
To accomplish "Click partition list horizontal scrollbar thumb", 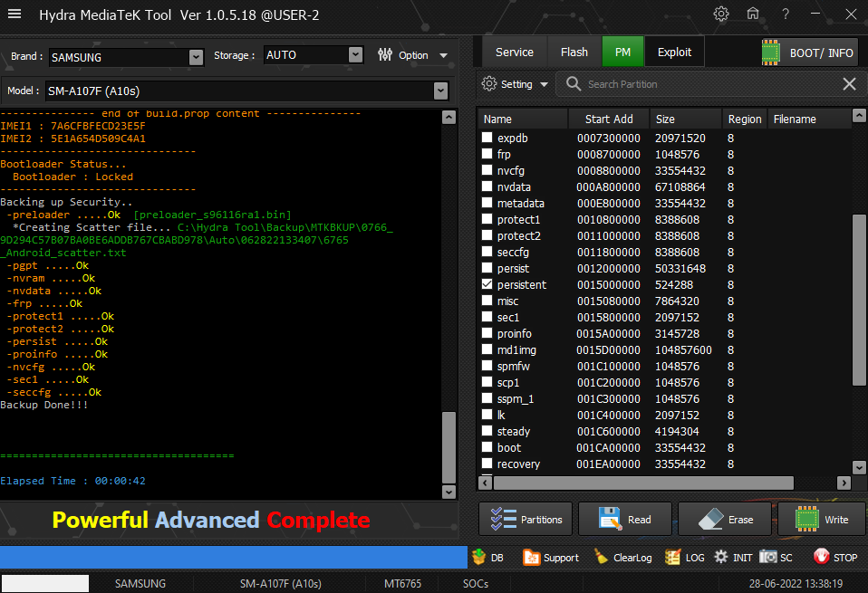I will click(x=643, y=483).
